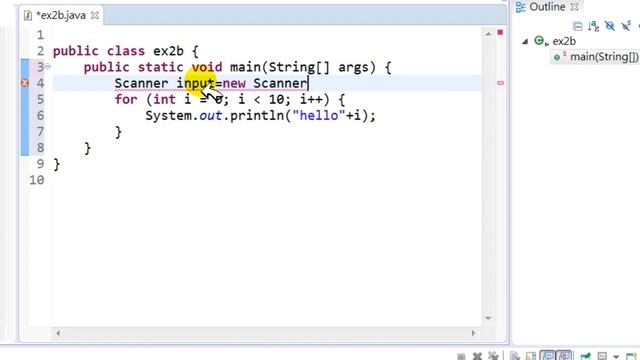Click the 'public static void main' line
This screenshot has width=640, height=360.
[237, 67]
